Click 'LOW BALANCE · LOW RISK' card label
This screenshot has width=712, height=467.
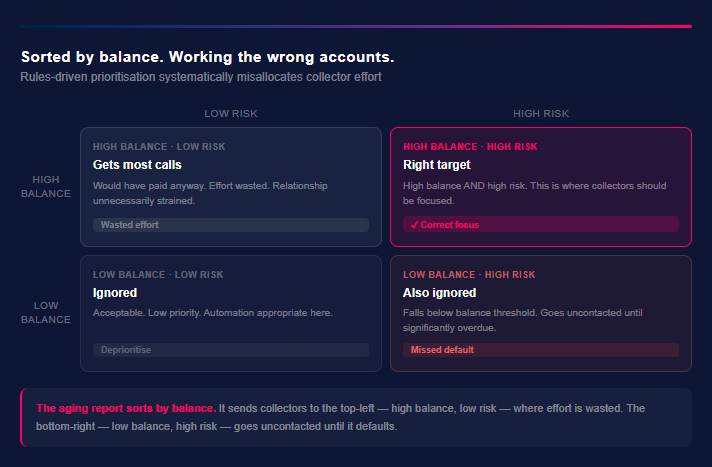coord(158,275)
